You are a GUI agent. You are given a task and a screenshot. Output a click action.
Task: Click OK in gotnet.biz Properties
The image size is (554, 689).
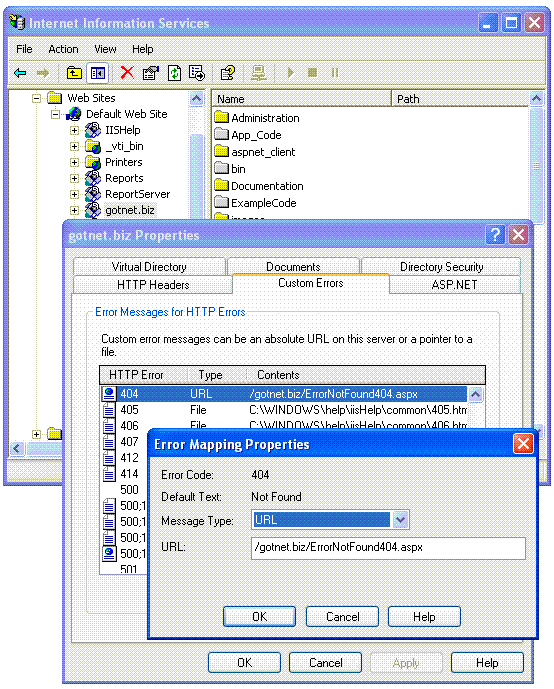(x=244, y=662)
